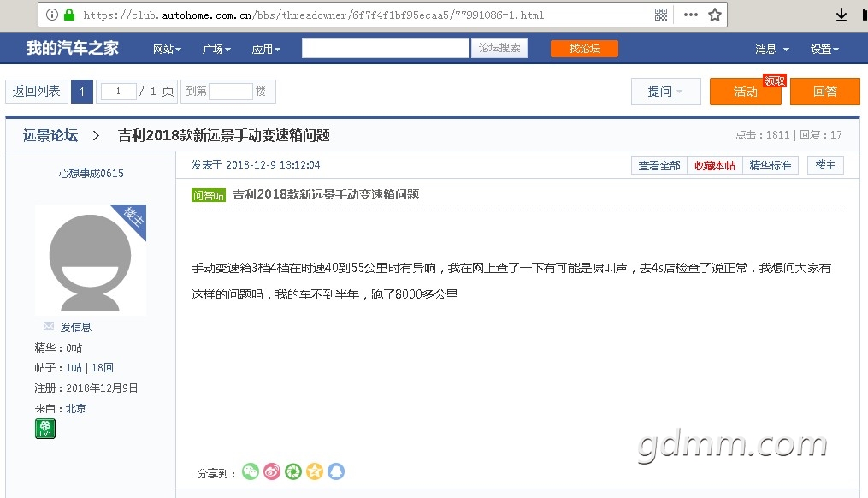Click the 来自：北京 location text
The width and height of the screenshot is (868, 498).
(61, 409)
